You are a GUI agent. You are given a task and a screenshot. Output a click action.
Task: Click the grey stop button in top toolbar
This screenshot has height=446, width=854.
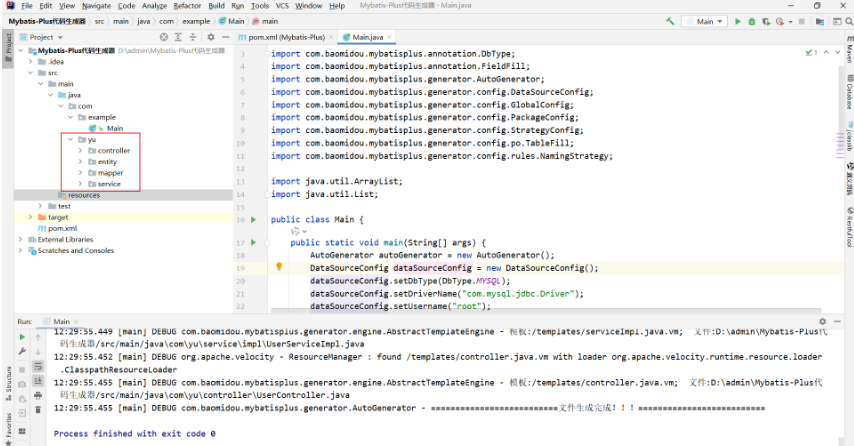[x=802, y=21]
